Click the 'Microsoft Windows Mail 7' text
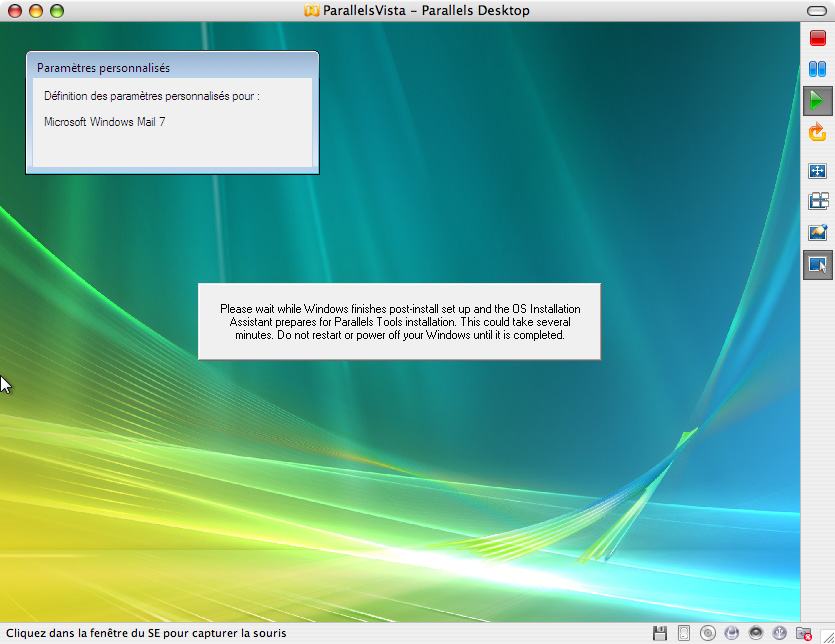The image size is (835, 644). point(104,122)
